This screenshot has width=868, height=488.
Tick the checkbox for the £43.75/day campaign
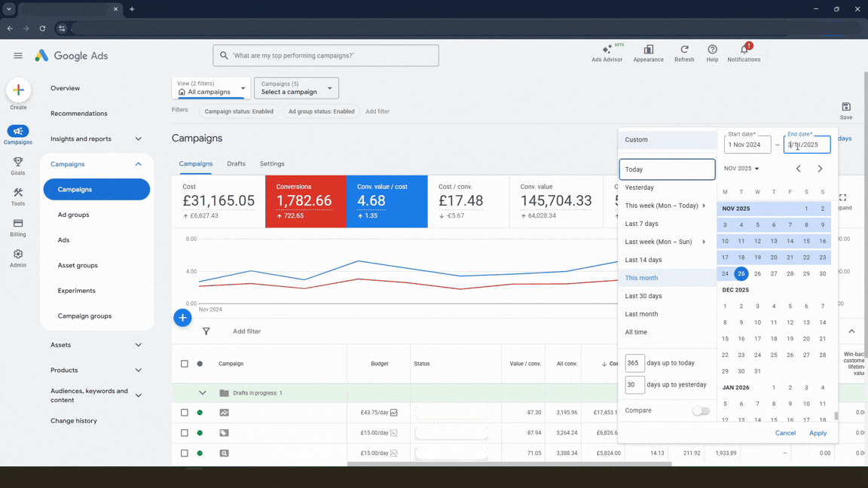tap(185, 413)
